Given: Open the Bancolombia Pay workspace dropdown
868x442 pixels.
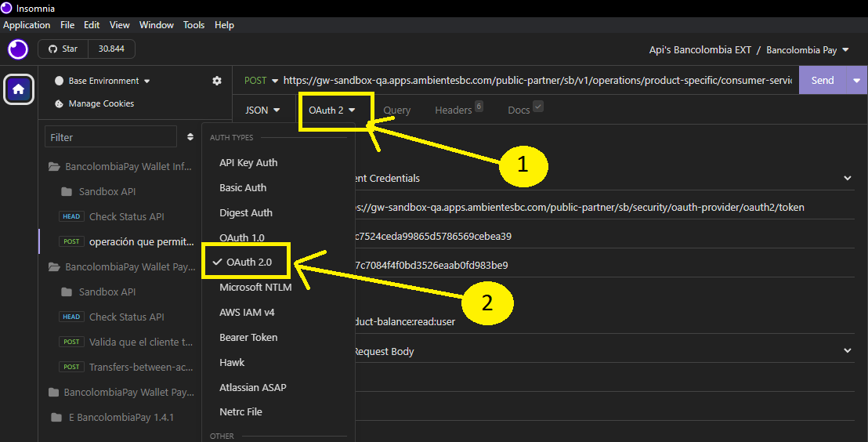Looking at the screenshot, I should click(x=807, y=50).
